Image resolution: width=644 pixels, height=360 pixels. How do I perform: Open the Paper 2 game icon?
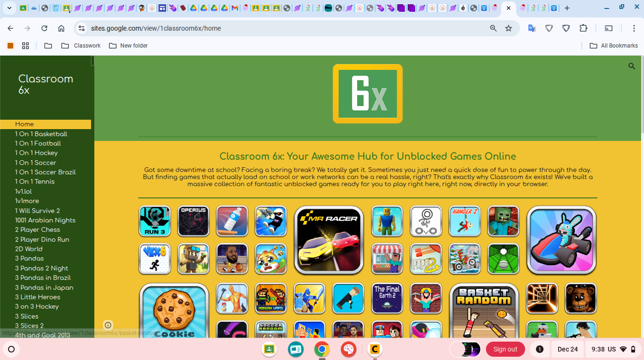(x=426, y=259)
